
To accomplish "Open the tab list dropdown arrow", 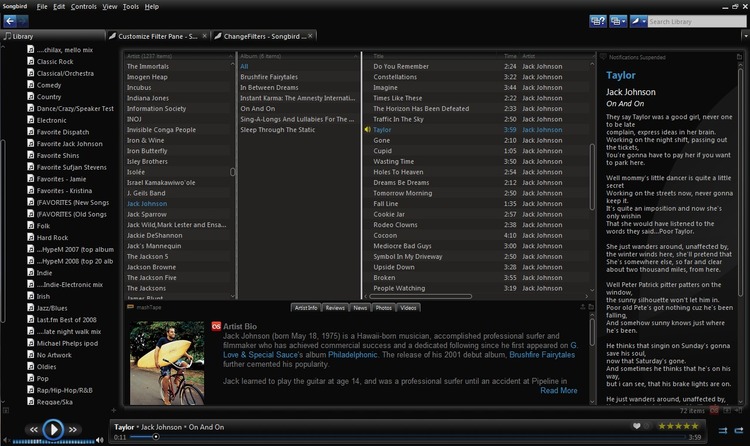I will 745,35.
